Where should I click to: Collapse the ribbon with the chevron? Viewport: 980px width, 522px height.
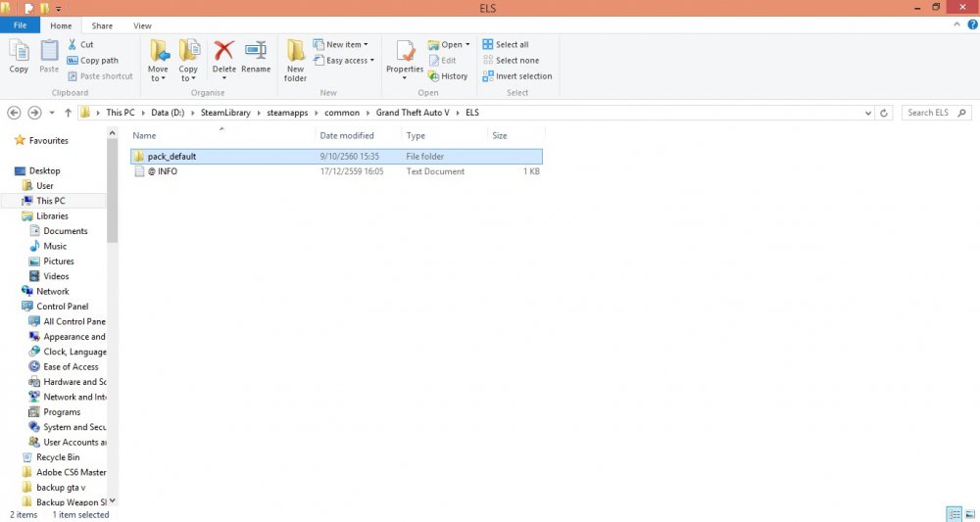click(956, 25)
